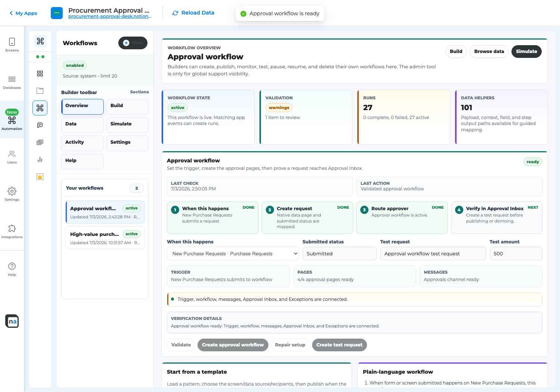Click the Test request text field
560x392 pixels.
[433, 253]
